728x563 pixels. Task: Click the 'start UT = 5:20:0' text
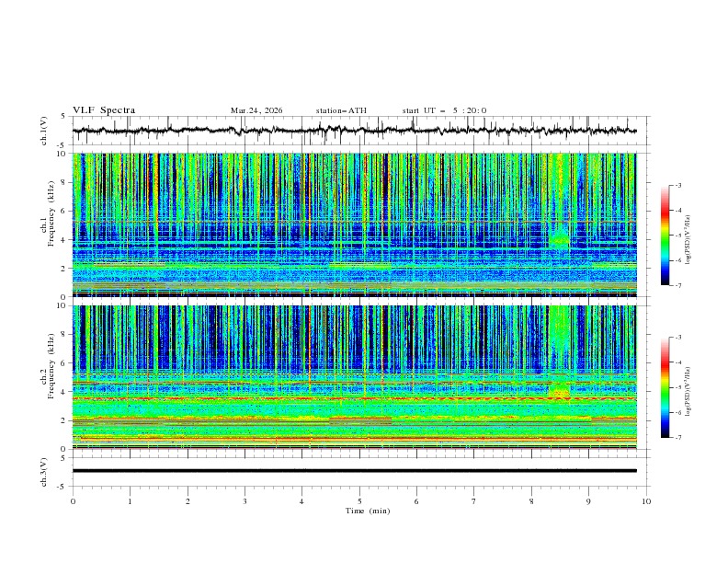444,110
